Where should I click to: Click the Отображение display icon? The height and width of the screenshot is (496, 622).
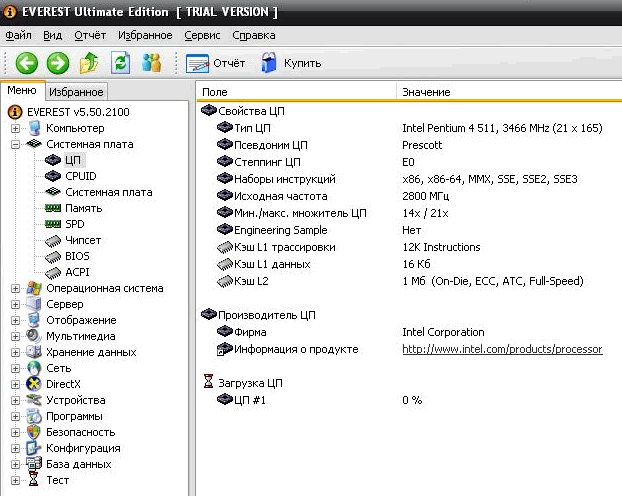pos(34,320)
